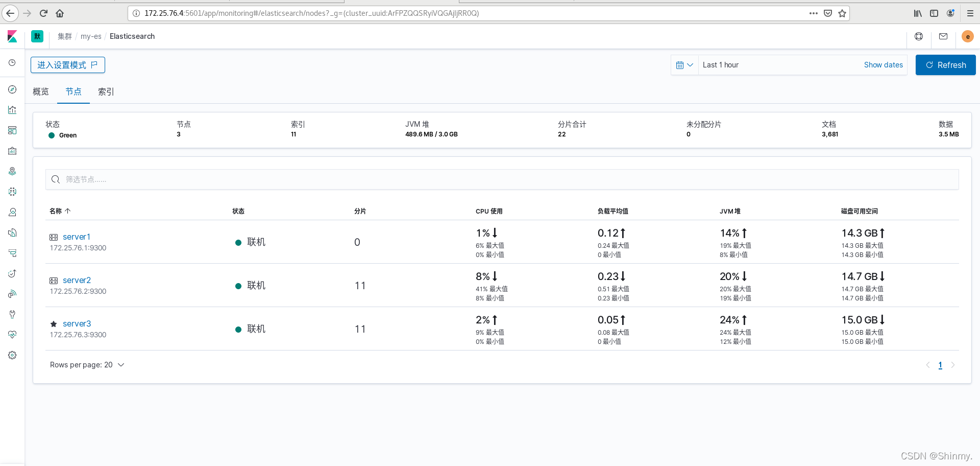Sort nodes by 名称 column header
The width and height of the screenshot is (980, 466).
(x=60, y=211)
